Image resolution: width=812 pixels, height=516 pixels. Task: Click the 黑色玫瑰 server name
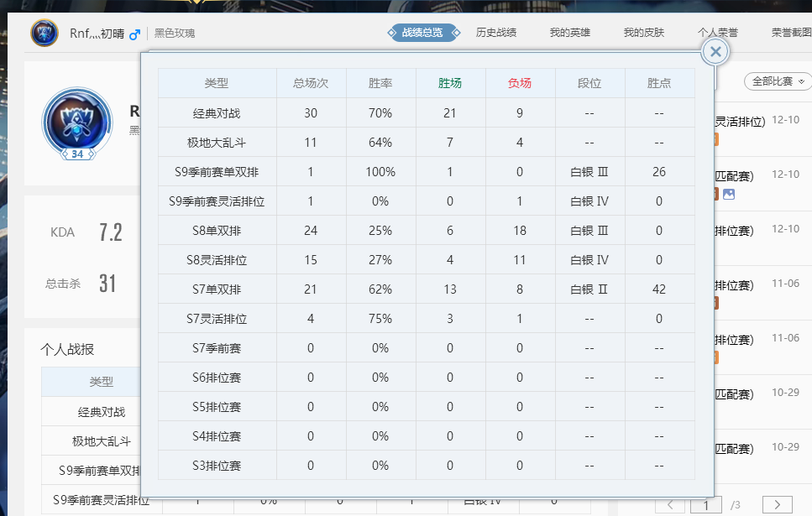tap(175, 34)
